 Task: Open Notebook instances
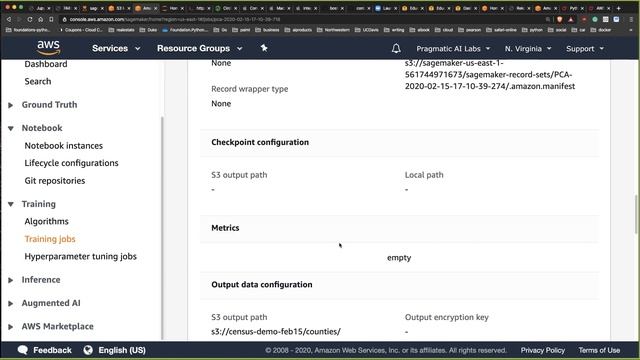(64, 146)
